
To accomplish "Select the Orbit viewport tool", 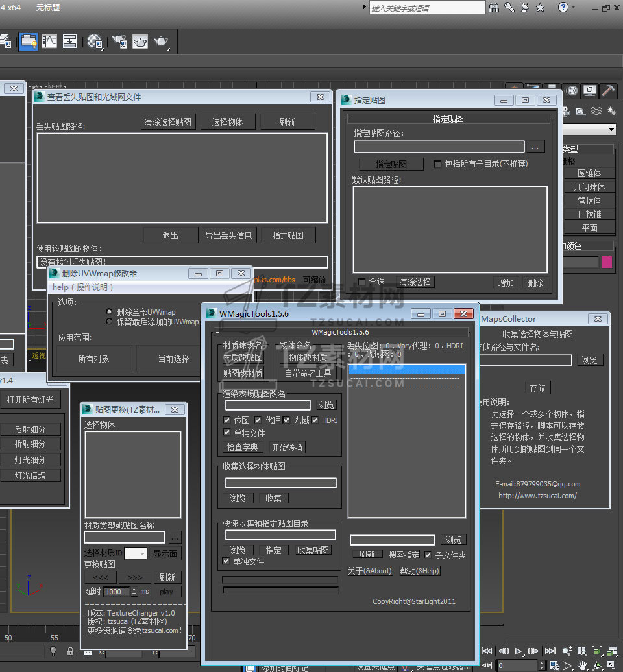I will click(597, 666).
